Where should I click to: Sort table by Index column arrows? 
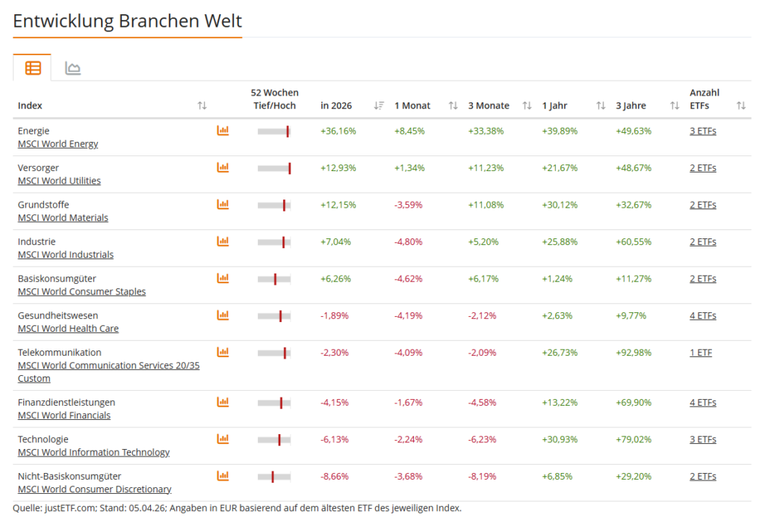coord(202,106)
